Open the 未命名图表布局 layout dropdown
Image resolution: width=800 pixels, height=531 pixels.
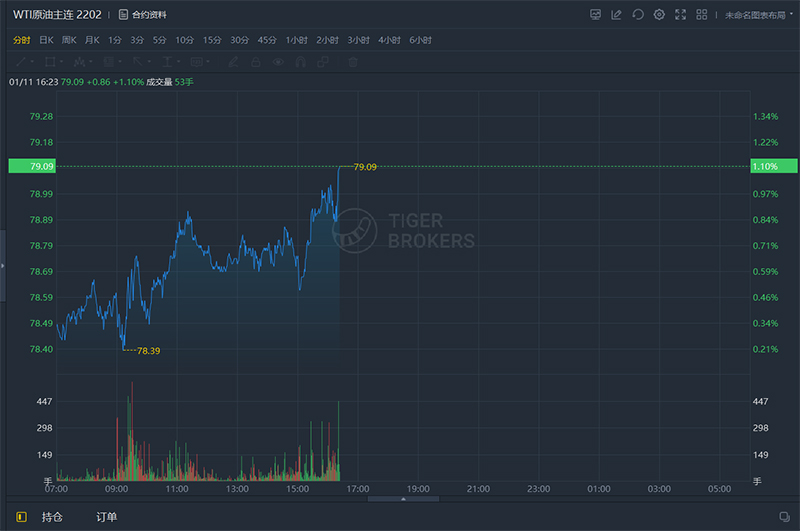tap(759, 15)
